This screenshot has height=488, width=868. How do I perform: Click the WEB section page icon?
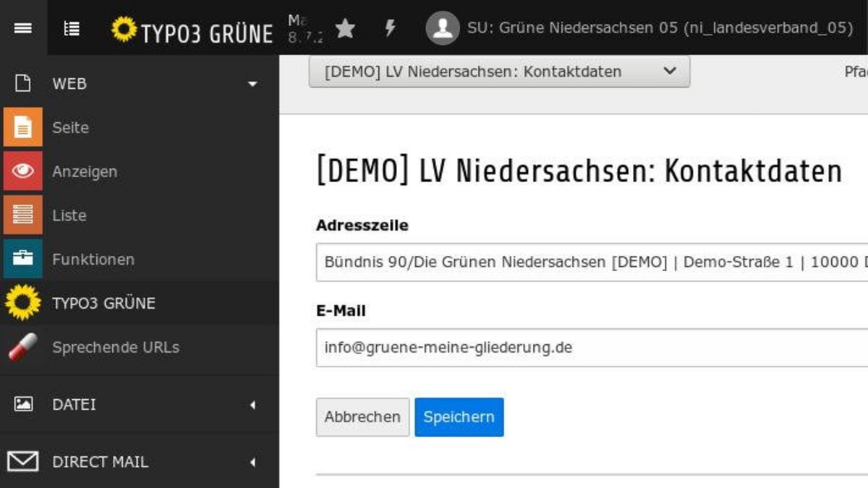pyautogui.click(x=23, y=84)
